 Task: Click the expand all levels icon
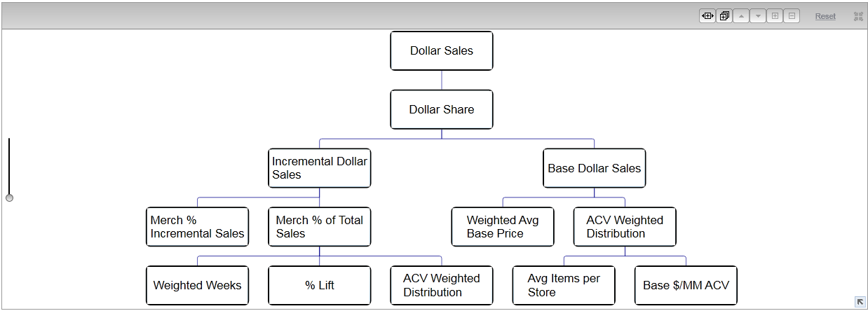pyautogui.click(x=724, y=16)
